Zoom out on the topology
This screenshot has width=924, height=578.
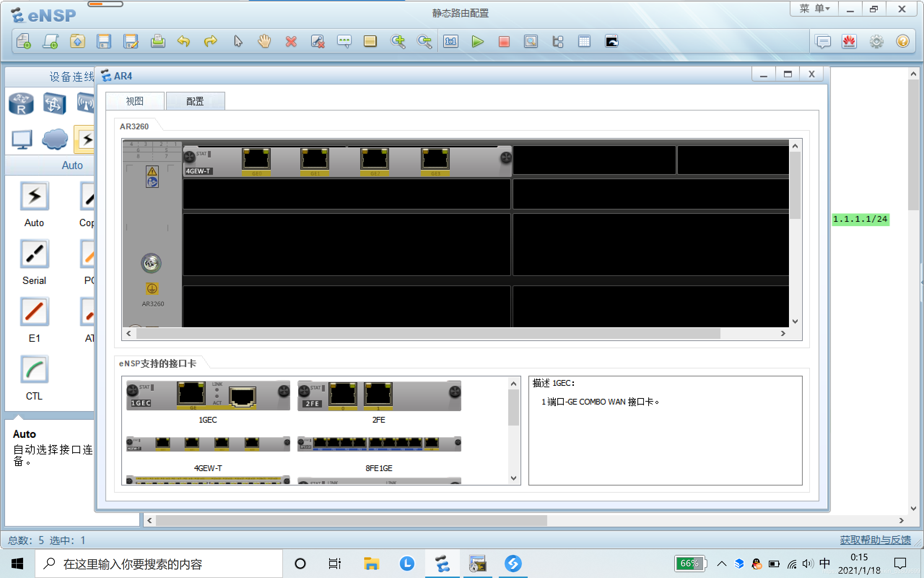pos(424,41)
